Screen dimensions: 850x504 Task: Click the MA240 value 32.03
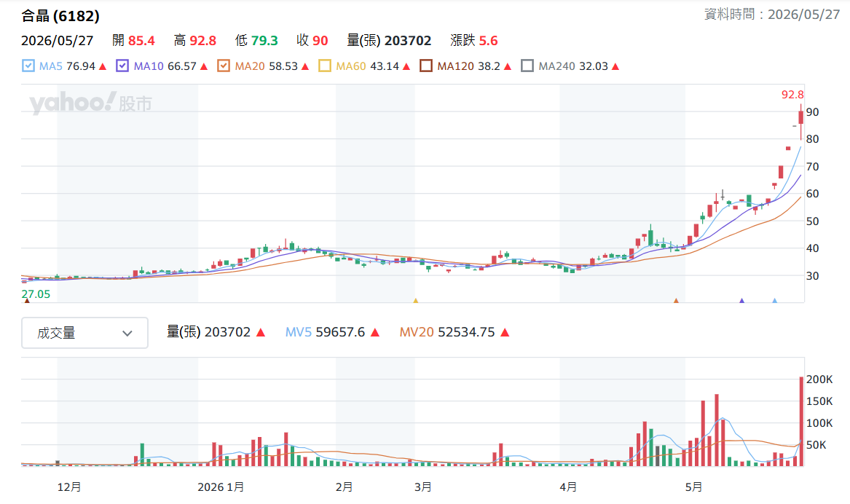tap(594, 66)
